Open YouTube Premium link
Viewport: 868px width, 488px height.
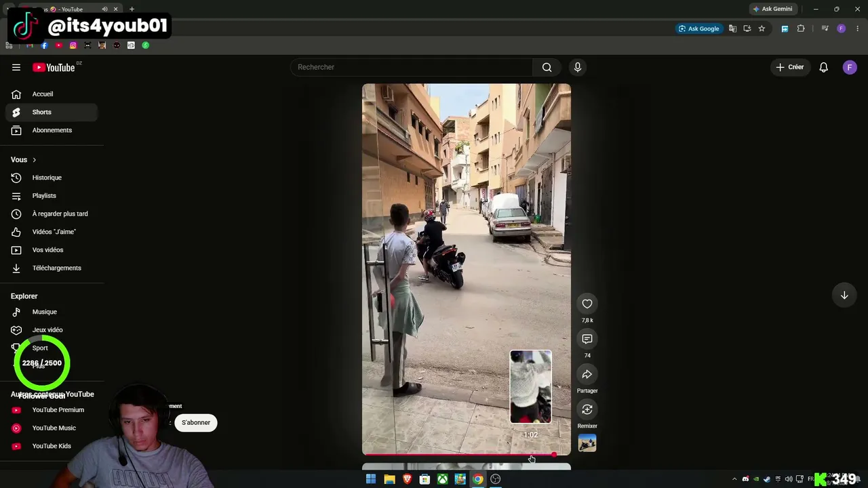click(52, 410)
